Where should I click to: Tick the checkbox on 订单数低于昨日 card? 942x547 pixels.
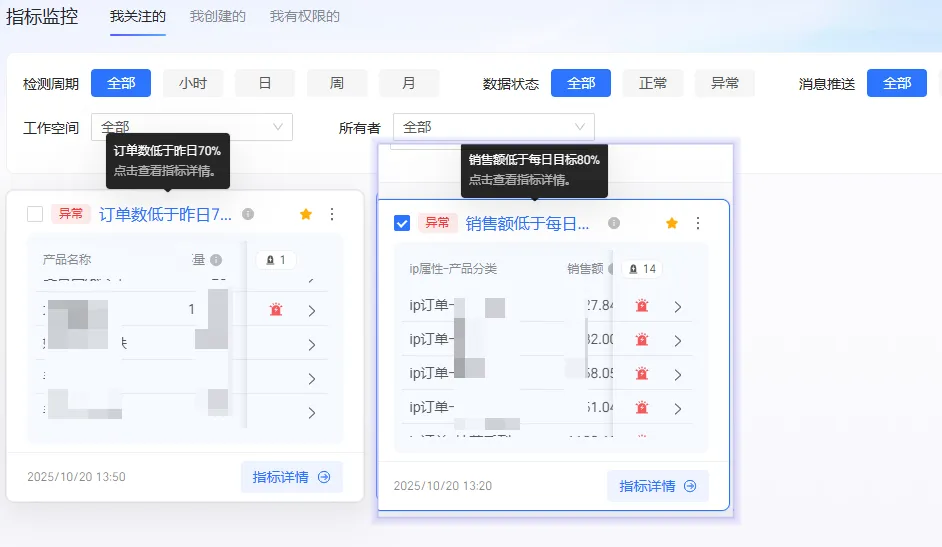[35, 214]
